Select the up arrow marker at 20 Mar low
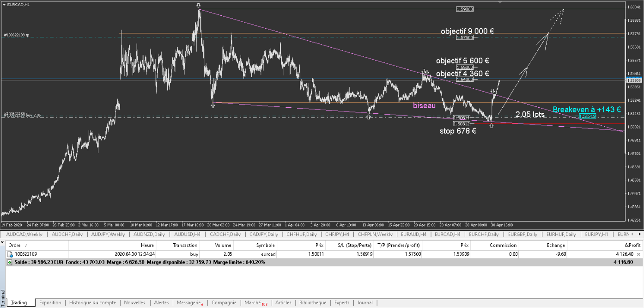The height and width of the screenshot is (308, 644). [x=213, y=106]
